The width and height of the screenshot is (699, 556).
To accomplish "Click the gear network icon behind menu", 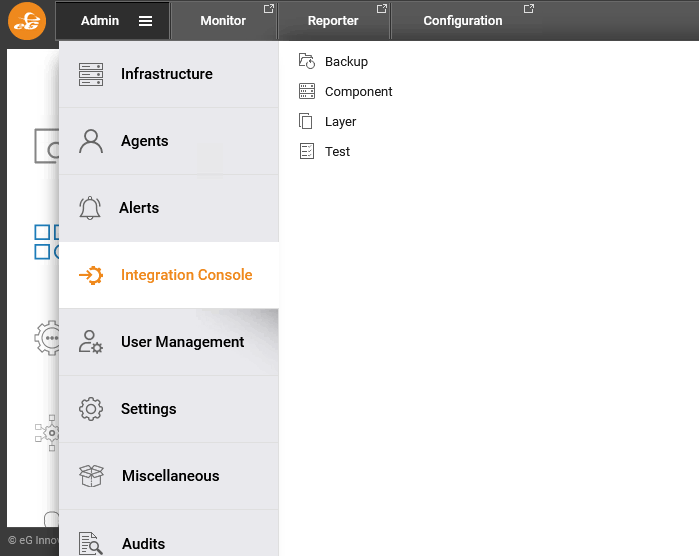I will (47, 433).
